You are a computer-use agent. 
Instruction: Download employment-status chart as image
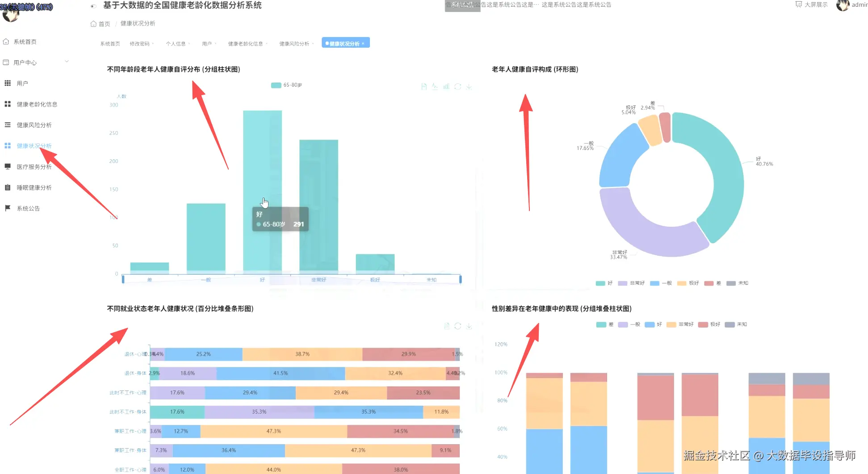click(469, 326)
